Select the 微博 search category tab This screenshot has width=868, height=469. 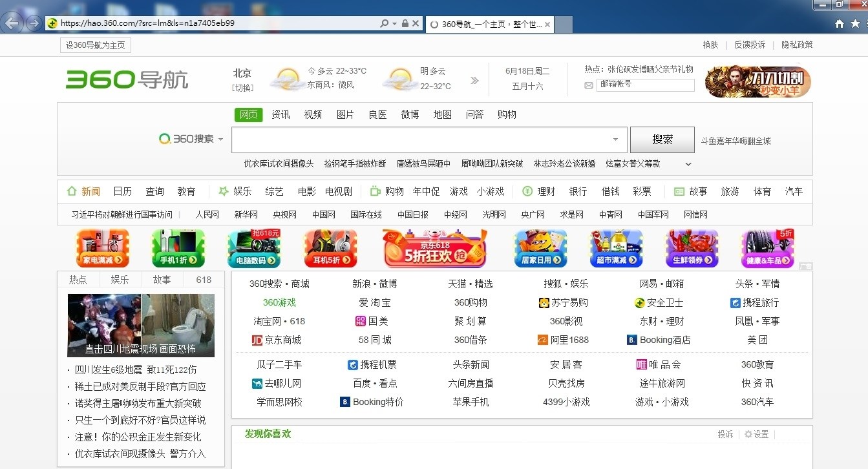409,114
